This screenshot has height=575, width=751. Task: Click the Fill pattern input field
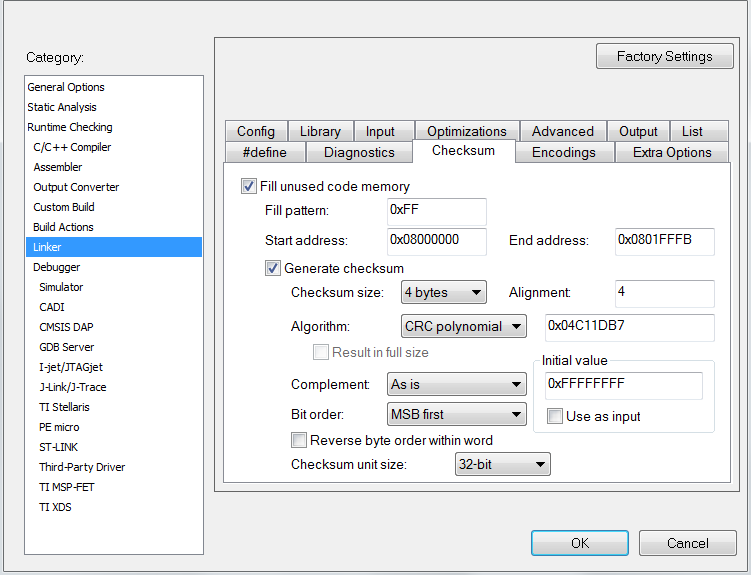437,212
